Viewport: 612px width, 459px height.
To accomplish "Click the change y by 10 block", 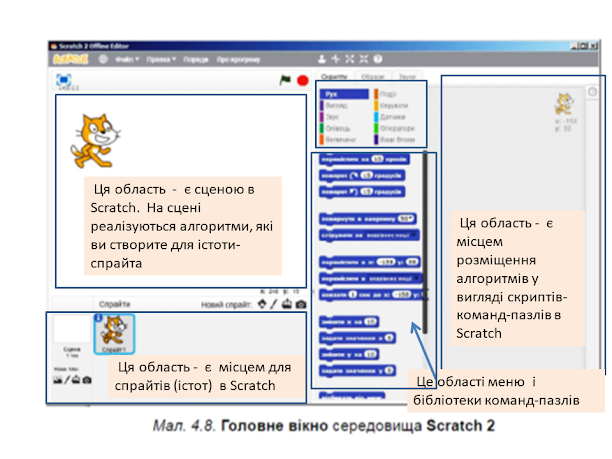I will point(349,355).
